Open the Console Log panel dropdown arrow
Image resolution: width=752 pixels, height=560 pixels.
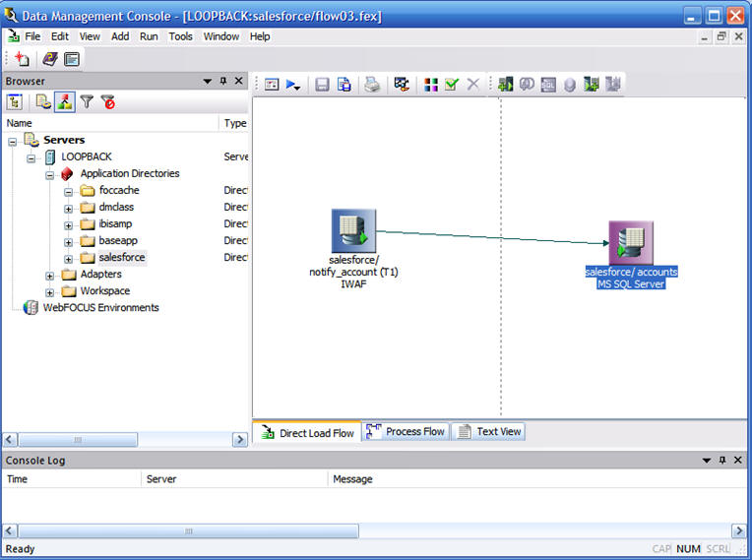pyautogui.click(x=706, y=461)
